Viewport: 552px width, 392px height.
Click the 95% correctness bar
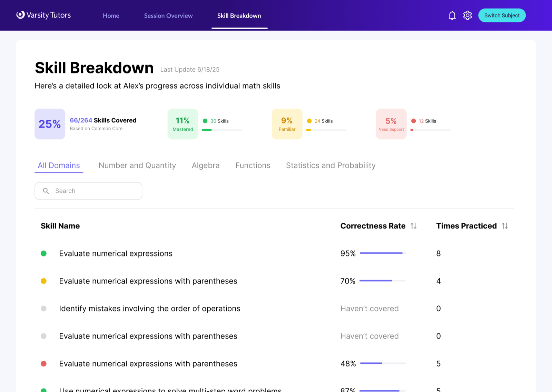[x=383, y=253]
